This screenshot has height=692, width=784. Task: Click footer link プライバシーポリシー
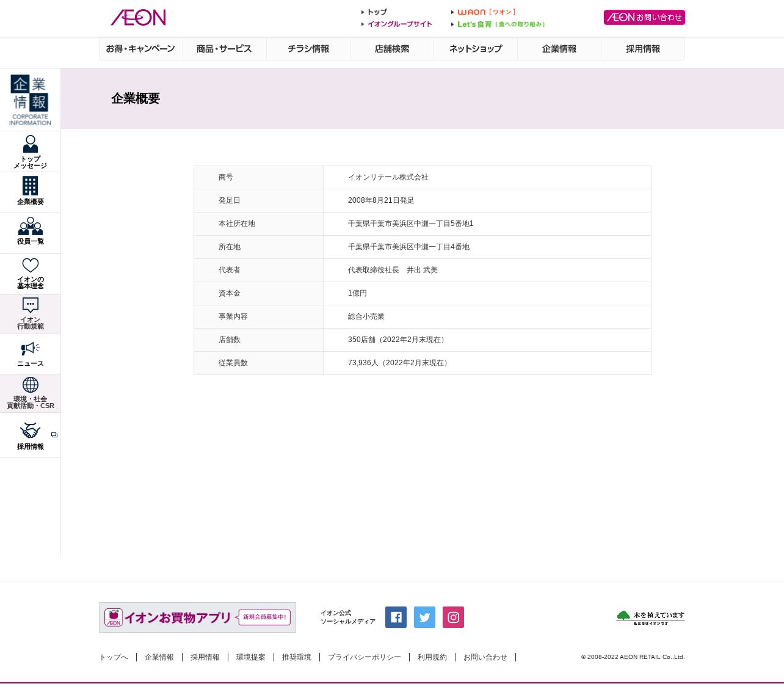tap(365, 657)
